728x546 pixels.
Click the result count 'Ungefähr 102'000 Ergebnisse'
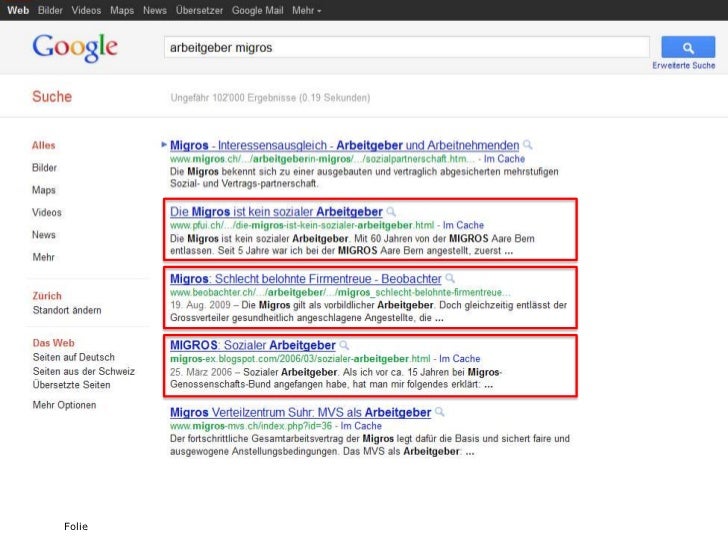(x=270, y=98)
